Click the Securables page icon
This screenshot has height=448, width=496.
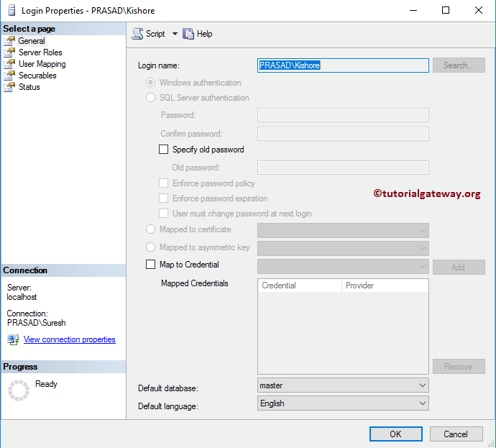point(9,76)
